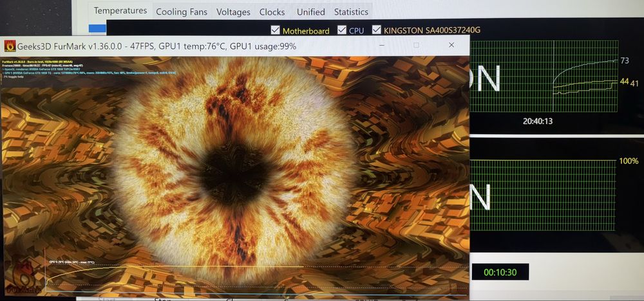Close the FurMark window
Screen dimensions: 644x301
point(451,45)
